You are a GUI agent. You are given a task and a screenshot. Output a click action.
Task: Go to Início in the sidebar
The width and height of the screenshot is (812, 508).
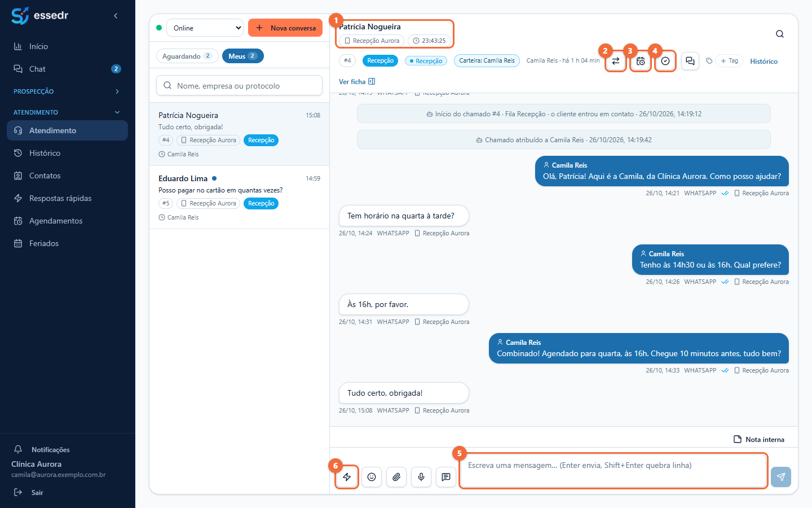(68, 46)
